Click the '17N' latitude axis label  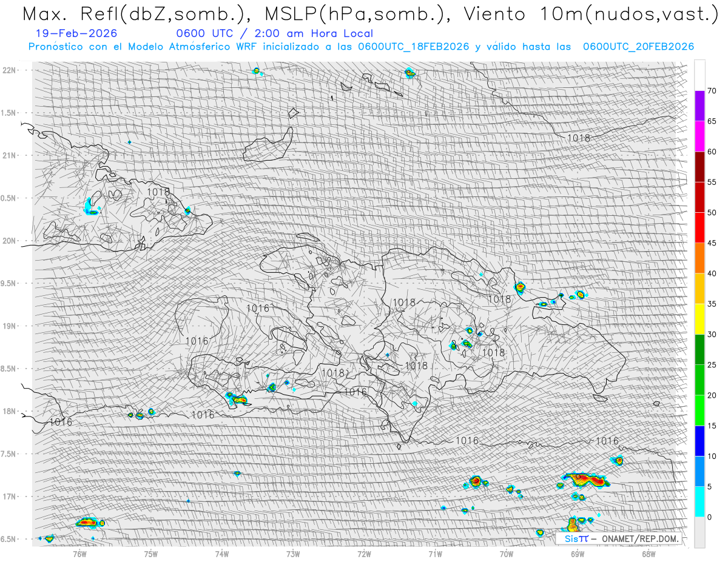[x=8, y=497]
